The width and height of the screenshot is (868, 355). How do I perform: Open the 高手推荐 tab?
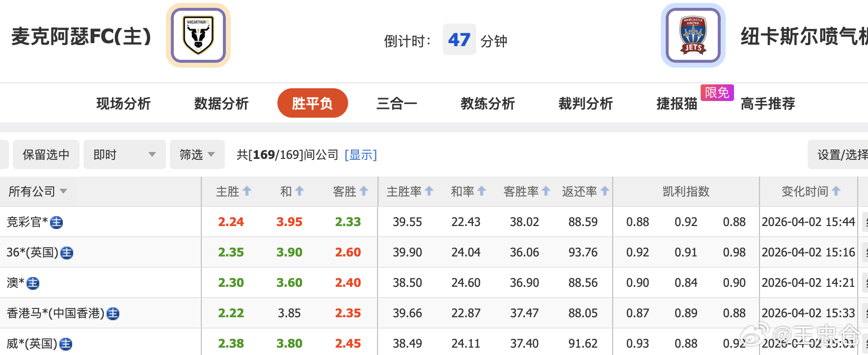click(768, 103)
